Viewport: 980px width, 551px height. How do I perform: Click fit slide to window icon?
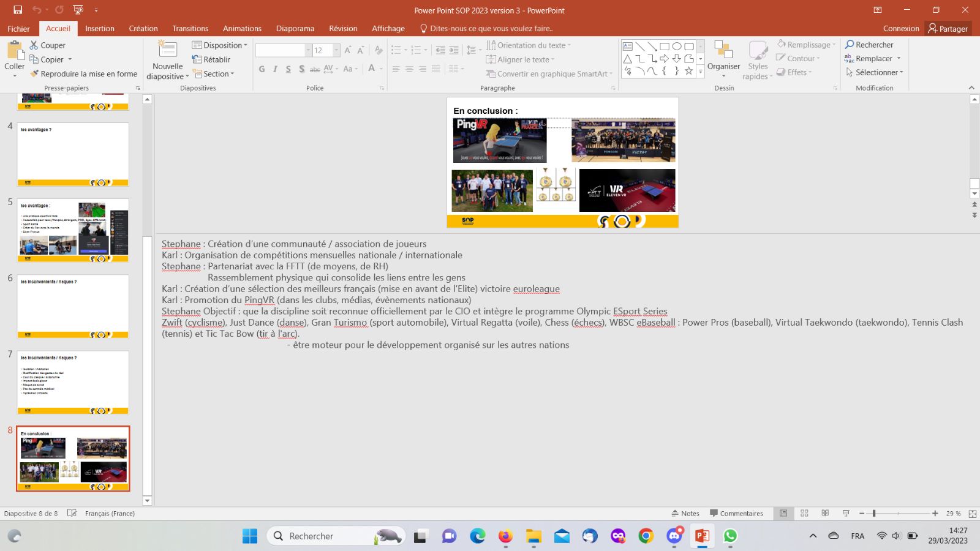[972, 514]
